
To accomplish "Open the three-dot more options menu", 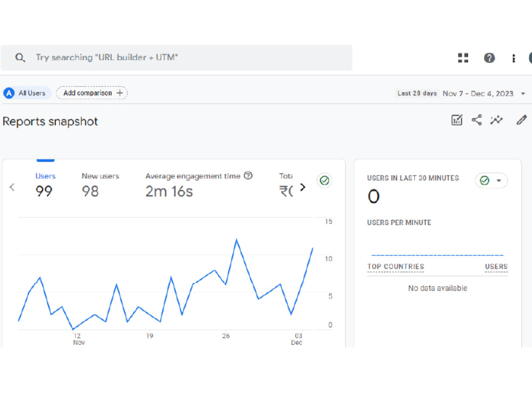I will (x=513, y=59).
